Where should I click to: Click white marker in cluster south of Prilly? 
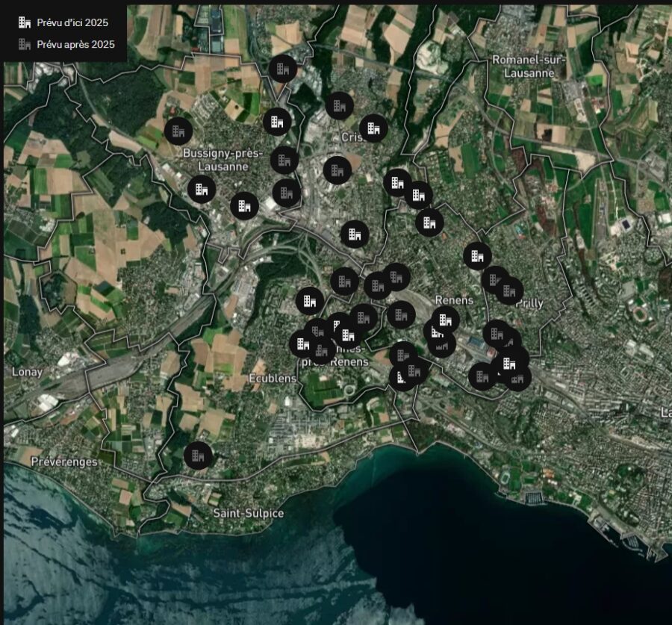click(x=509, y=363)
